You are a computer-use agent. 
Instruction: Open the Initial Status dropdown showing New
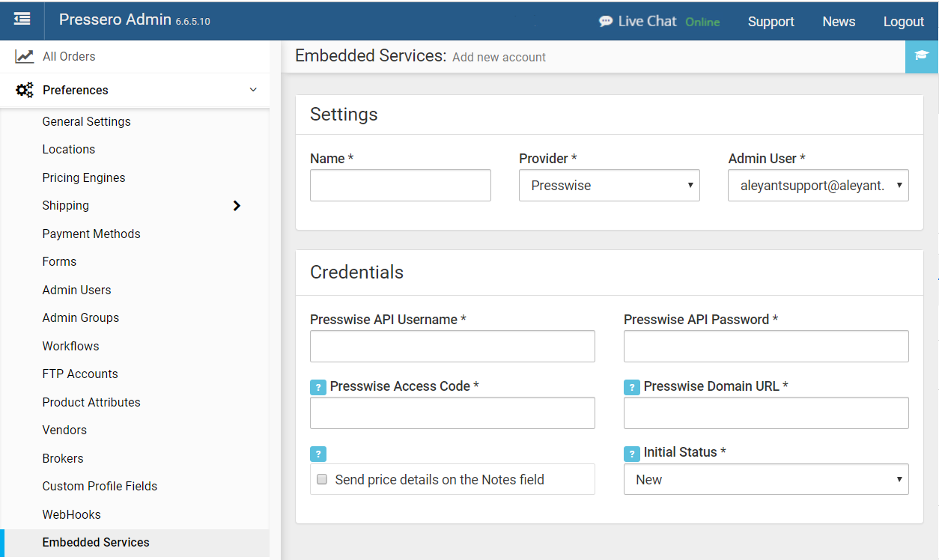coord(766,479)
